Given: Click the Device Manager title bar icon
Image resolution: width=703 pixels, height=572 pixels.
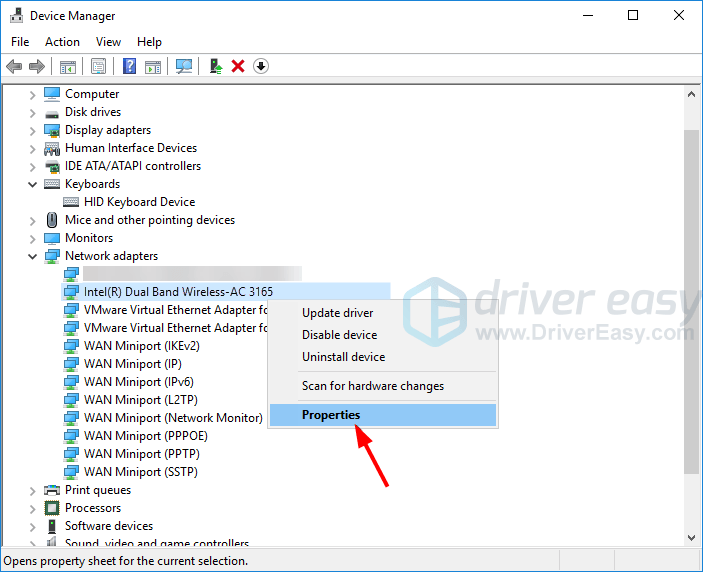Looking at the screenshot, I should (17, 15).
